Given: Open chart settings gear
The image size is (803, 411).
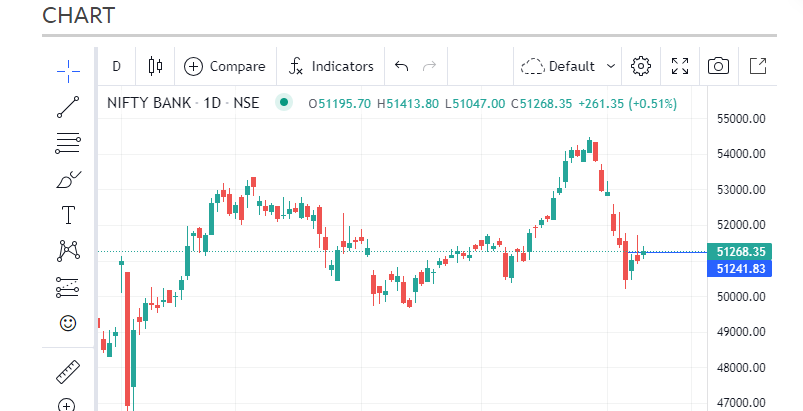Looking at the screenshot, I should [x=642, y=67].
